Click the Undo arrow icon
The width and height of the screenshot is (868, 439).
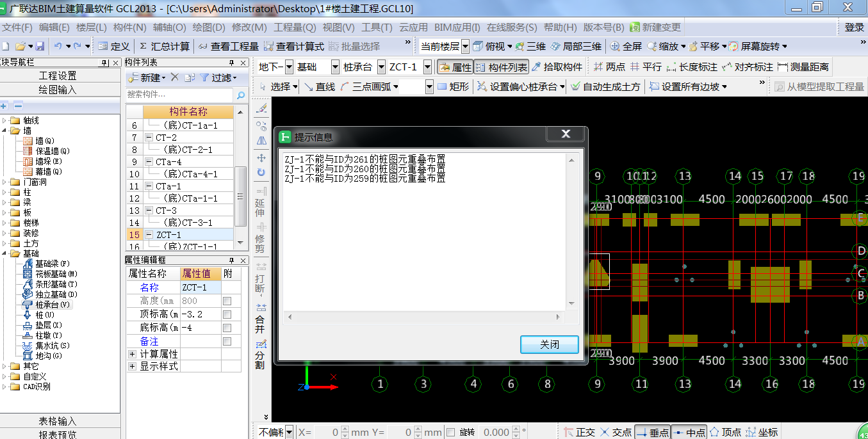point(58,47)
